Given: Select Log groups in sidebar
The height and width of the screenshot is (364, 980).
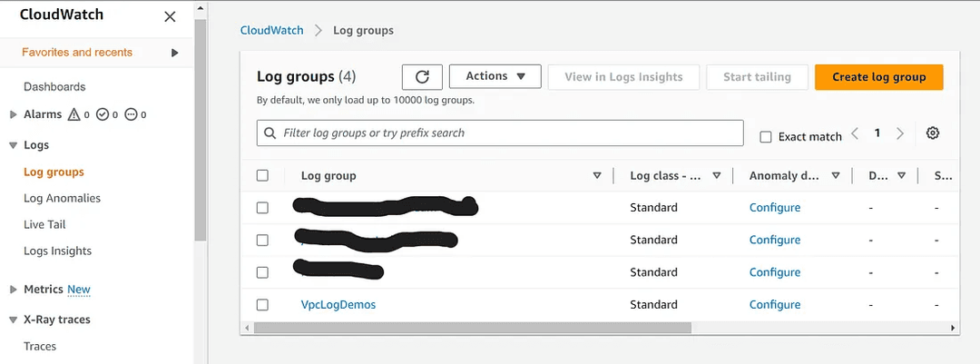Looking at the screenshot, I should [x=54, y=172].
